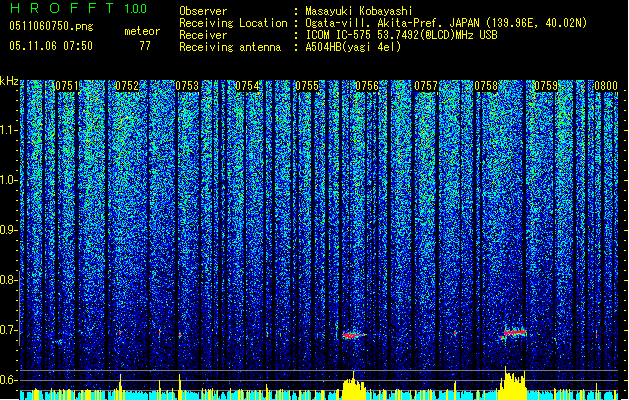Click the 0753 time marker
Viewport: 629px width, 400px height.
(x=187, y=86)
